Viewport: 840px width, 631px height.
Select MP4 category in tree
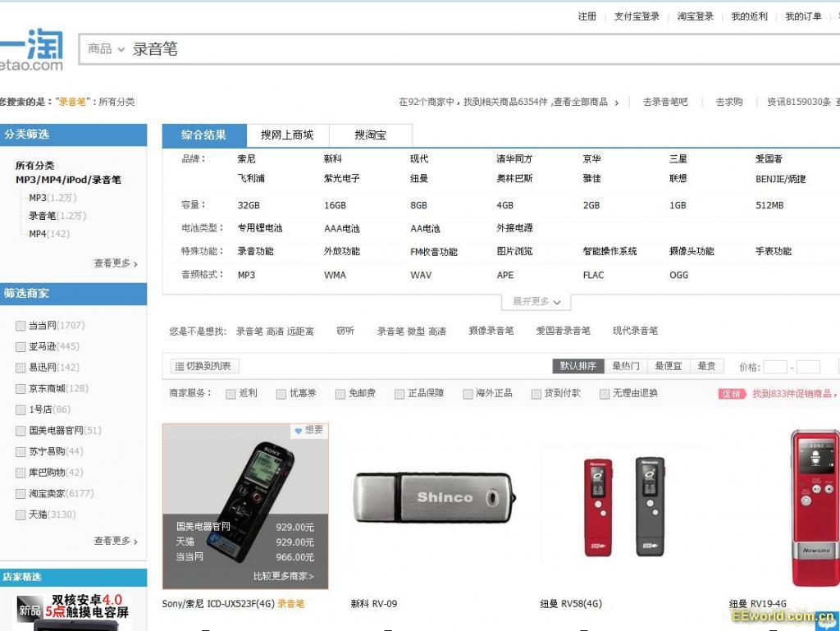coord(38,234)
